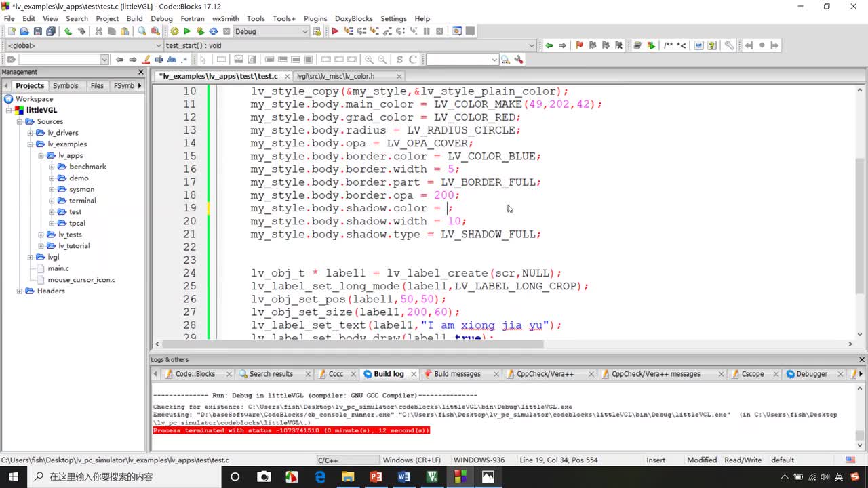Expand the lv_drivers folder

(x=31, y=133)
